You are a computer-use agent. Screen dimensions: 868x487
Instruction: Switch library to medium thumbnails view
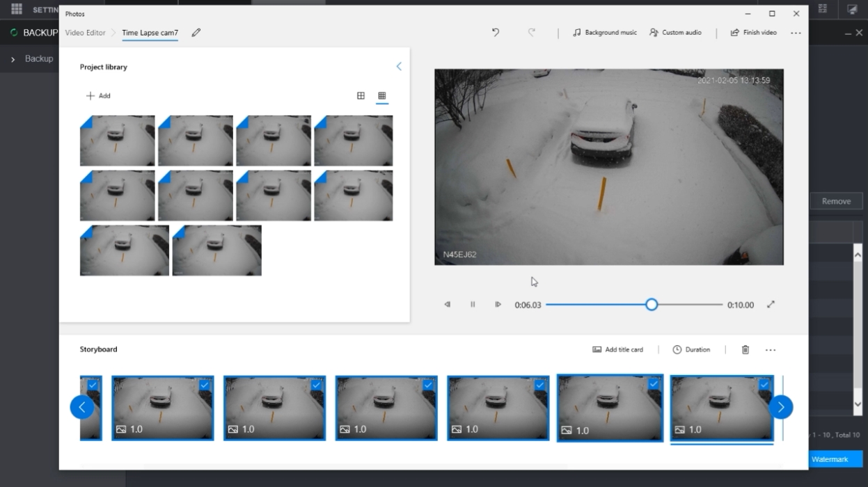tap(361, 96)
